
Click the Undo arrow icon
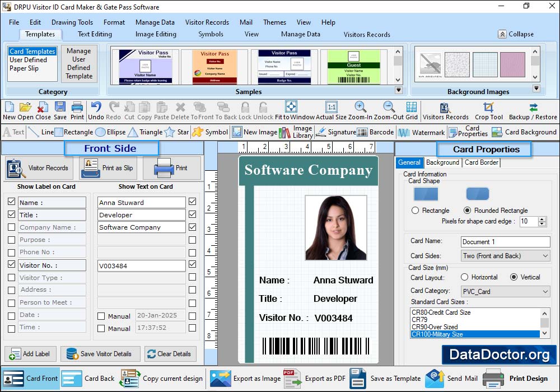click(x=96, y=107)
